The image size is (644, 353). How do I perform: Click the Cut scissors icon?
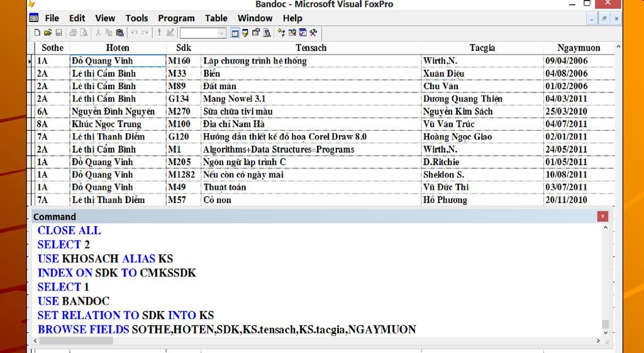98,33
